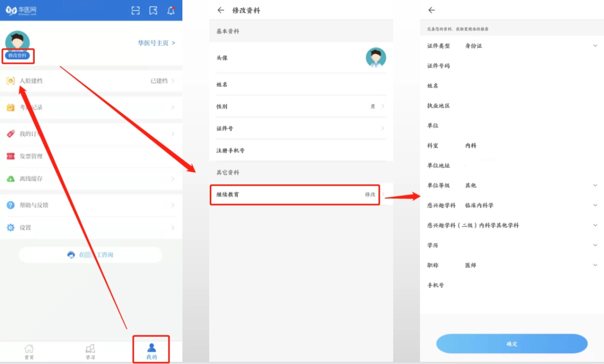
Task: Open the notification bell icon
Action: coord(171,10)
